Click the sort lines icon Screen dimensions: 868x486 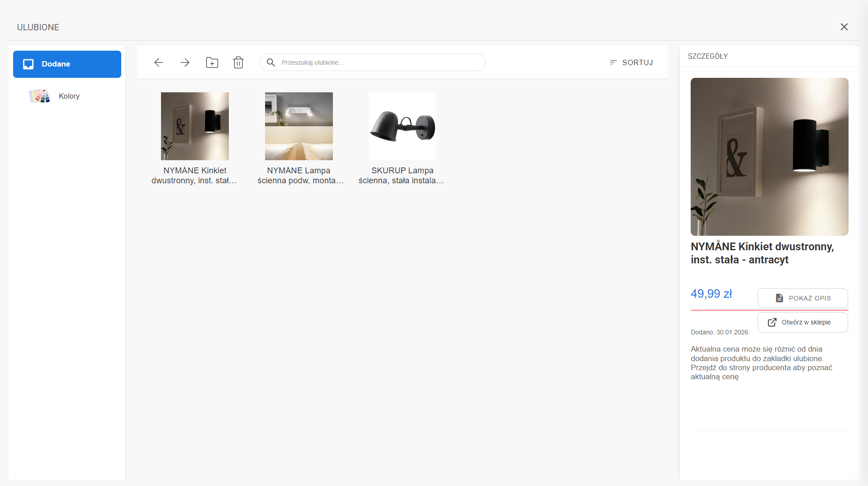(613, 62)
